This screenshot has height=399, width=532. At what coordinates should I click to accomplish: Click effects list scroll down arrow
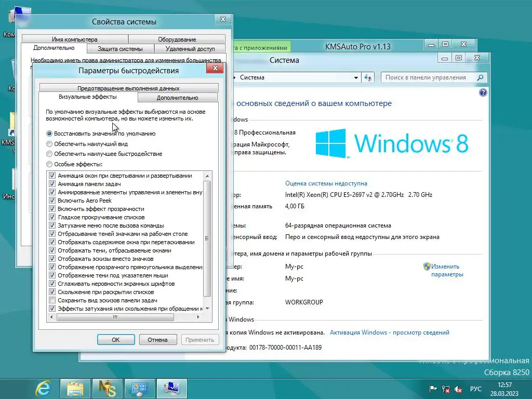point(207,309)
